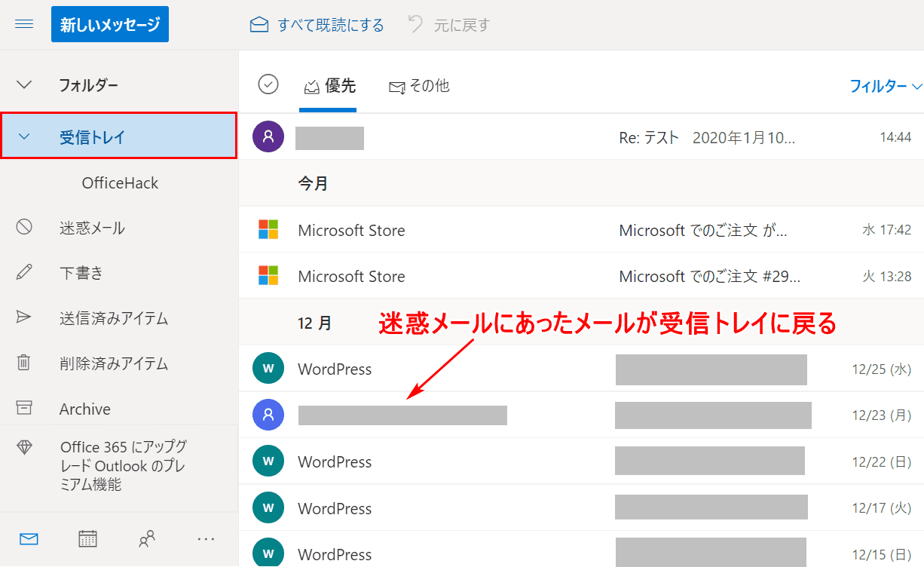Select the 12/25 WordPress message avatar
Image resolution: width=924 pixels, height=567 pixels.
[268, 369]
